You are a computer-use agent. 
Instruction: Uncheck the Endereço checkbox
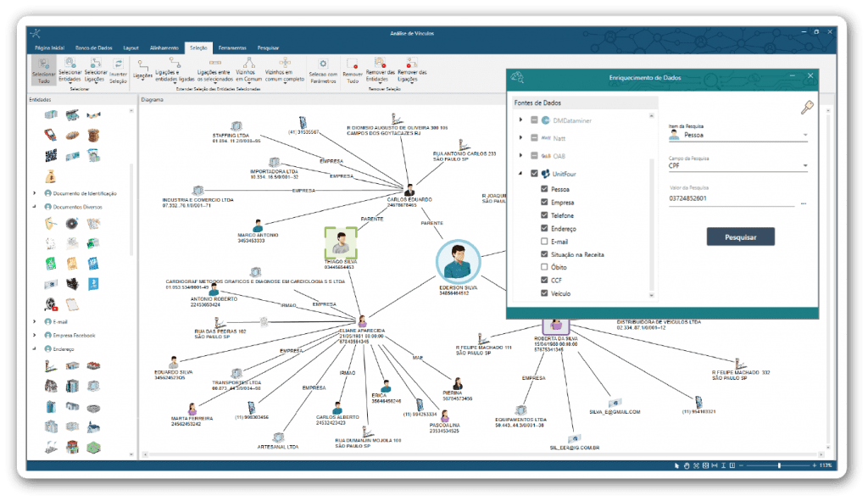544,228
